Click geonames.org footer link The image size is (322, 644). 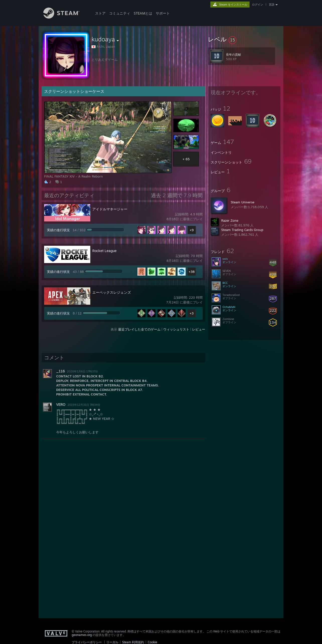pos(82,635)
